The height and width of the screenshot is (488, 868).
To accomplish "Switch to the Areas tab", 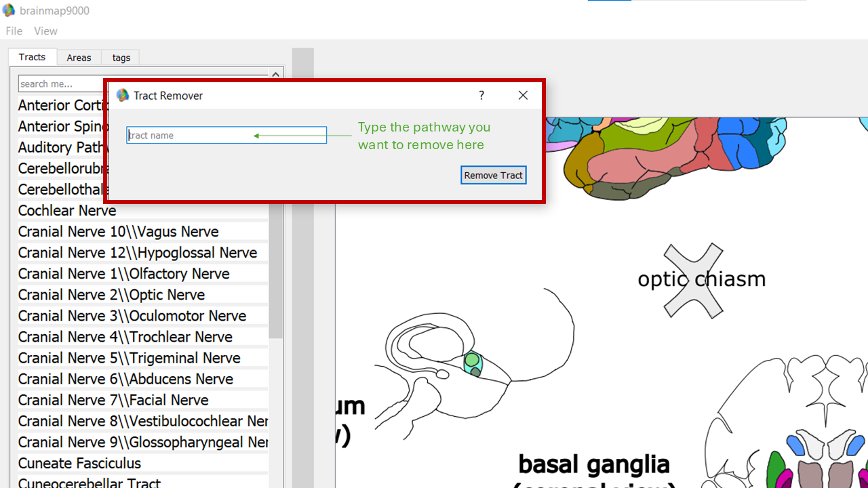I will (79, 58).
